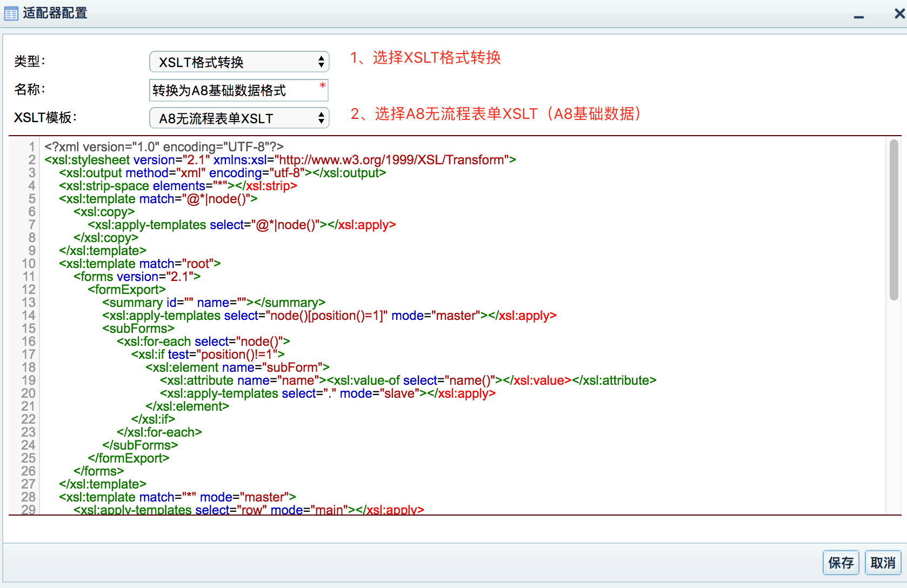
Task: Click line number 25 in the gutter
Action: click(29, 458)
